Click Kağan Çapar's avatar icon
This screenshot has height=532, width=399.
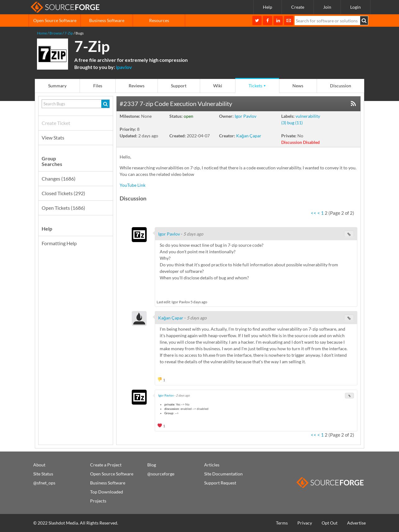pos(139,319)
